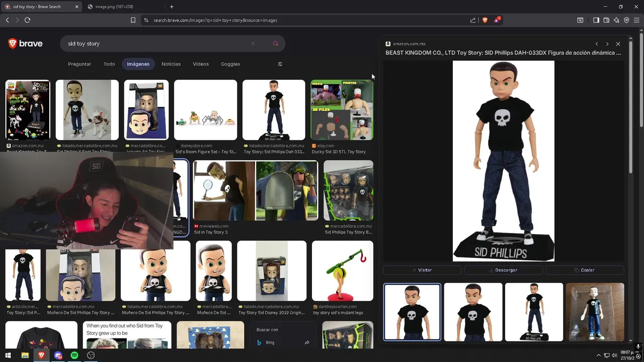Close the image preview panel

(x=618, y=44)
